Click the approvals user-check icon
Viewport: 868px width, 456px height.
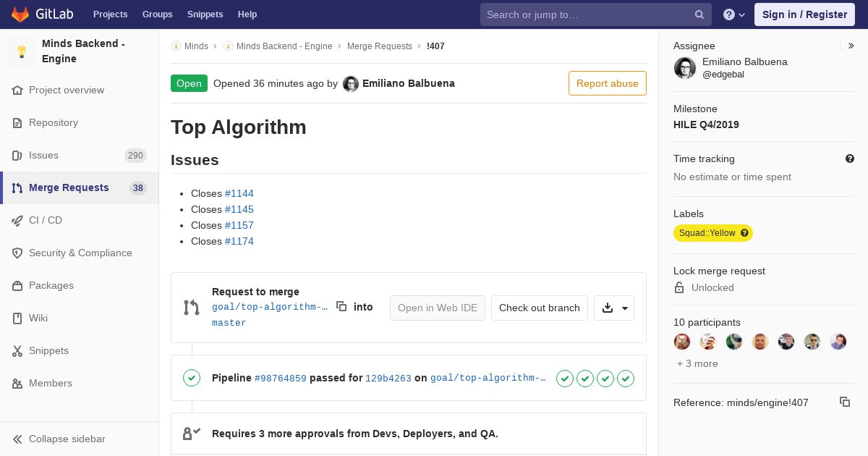(x=192, y=434)
